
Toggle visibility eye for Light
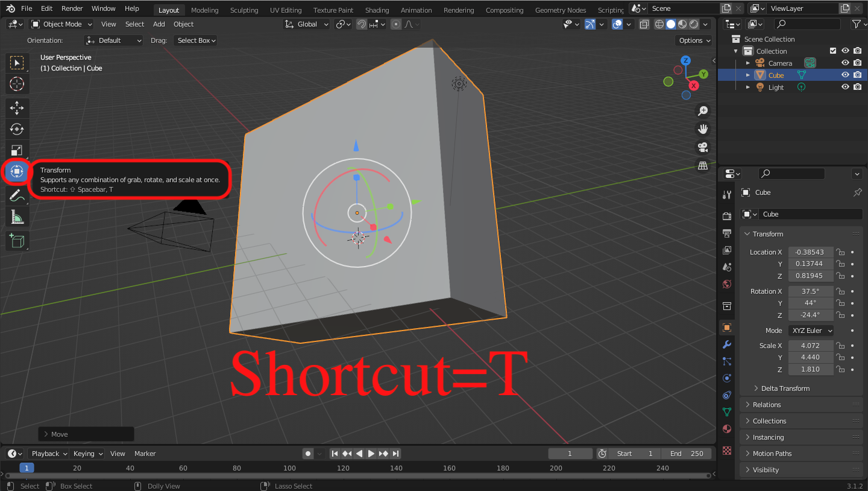coord(845,87)
